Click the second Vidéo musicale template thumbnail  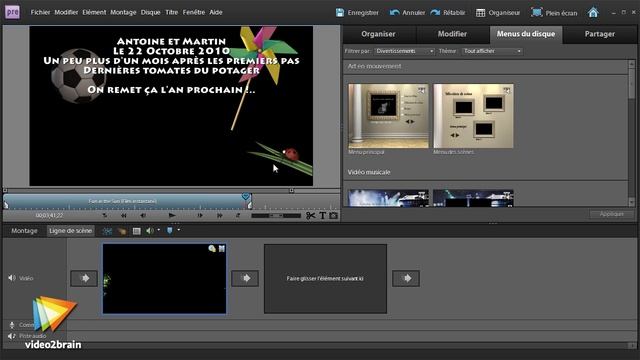pos(473,198)
